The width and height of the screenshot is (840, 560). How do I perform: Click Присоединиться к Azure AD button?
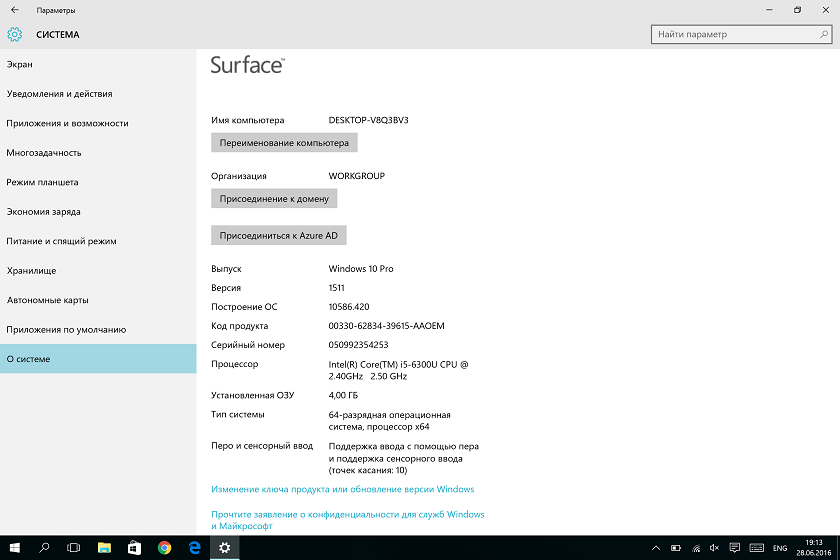pyautogui.click(x=279, y=235)
